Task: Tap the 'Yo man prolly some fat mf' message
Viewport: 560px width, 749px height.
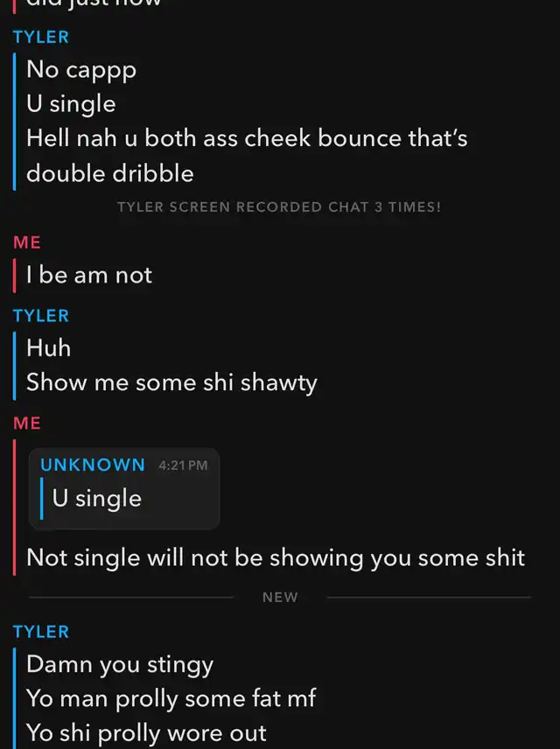Action: [171, 699]
